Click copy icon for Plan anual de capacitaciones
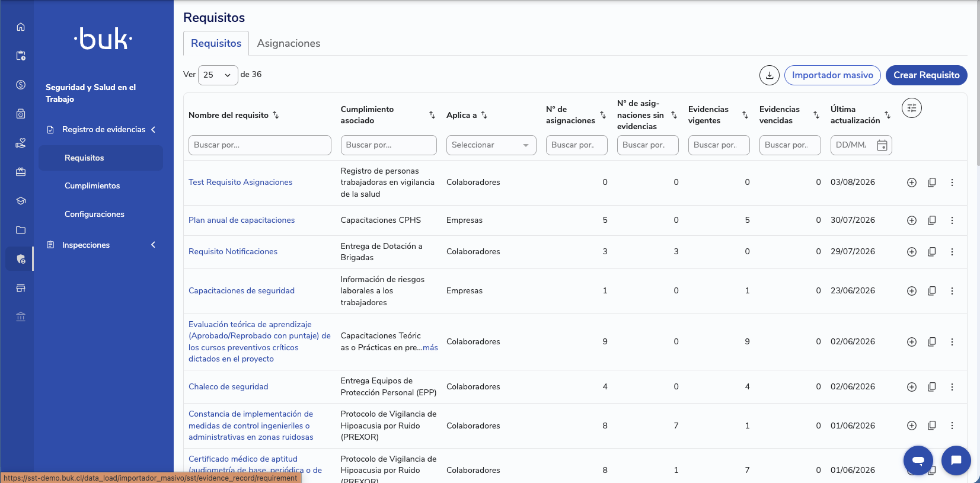Screen dimensions: 980x483 (x=932, y=220)
